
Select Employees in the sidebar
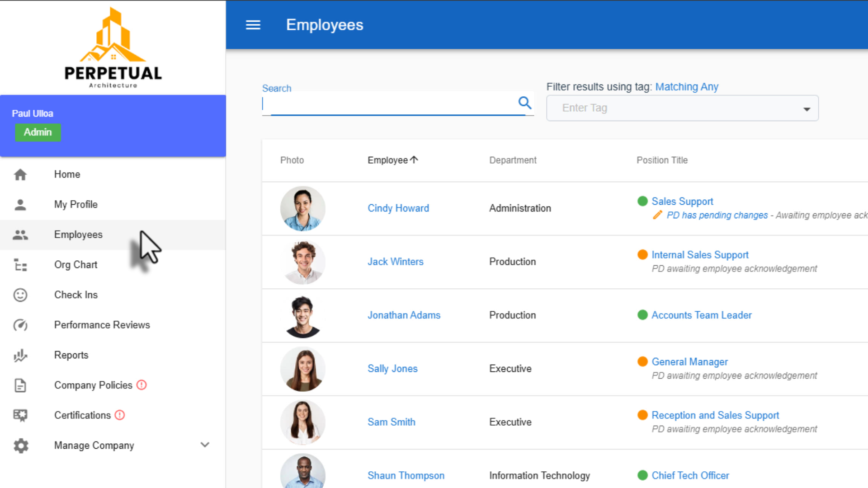point(78,235)
